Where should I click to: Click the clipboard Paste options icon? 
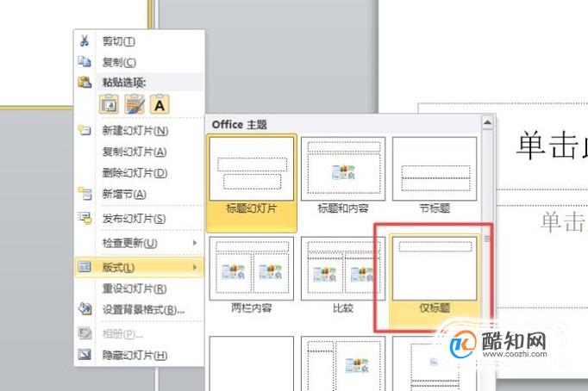[x=84, y=82]
